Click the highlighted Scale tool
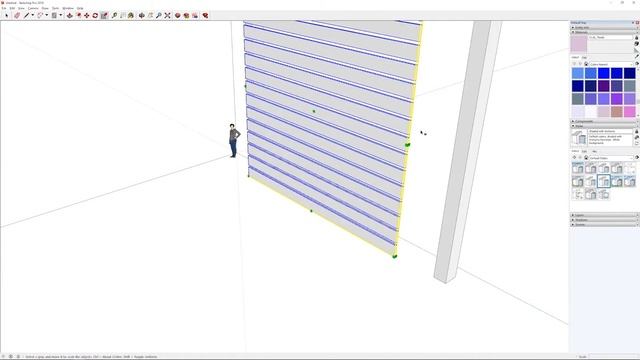The width and height of the screenshot is (640, 360). click(104, 15)
